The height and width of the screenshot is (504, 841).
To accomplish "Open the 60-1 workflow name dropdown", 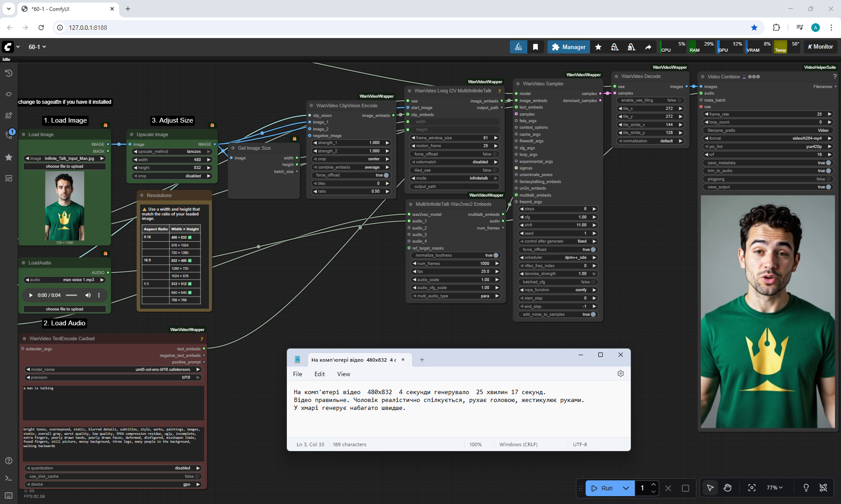I will (37, 47).
